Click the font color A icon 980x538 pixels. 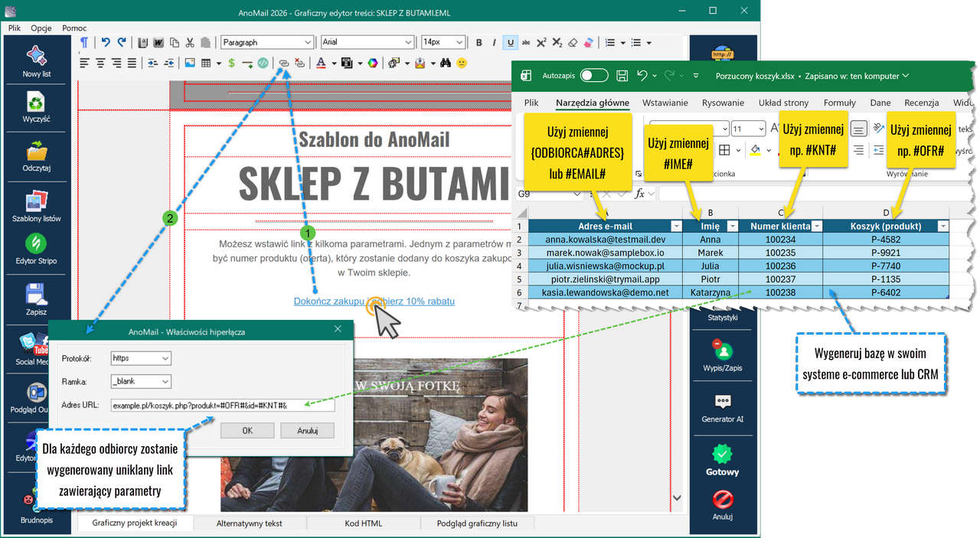322,63
